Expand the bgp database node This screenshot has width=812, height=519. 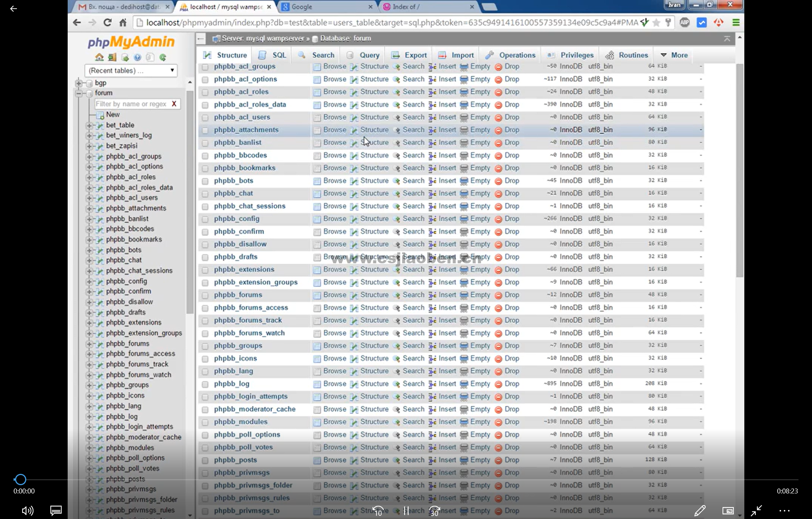79,83
